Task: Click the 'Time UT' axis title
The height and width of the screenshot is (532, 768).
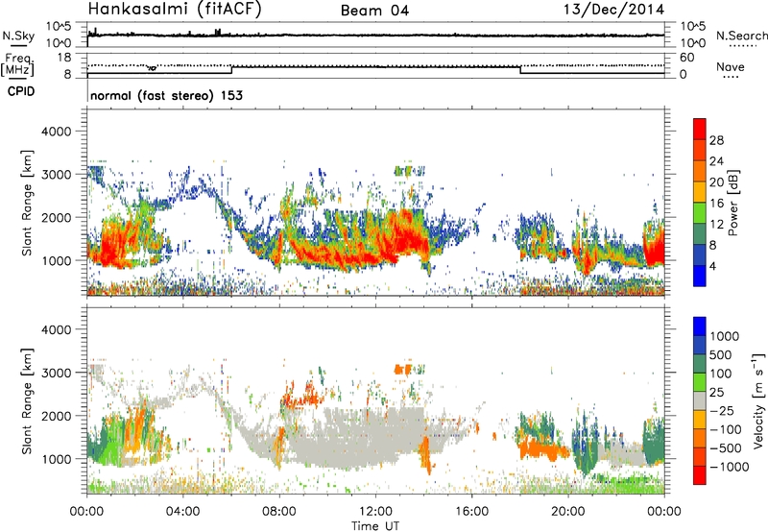Action: 375,526
